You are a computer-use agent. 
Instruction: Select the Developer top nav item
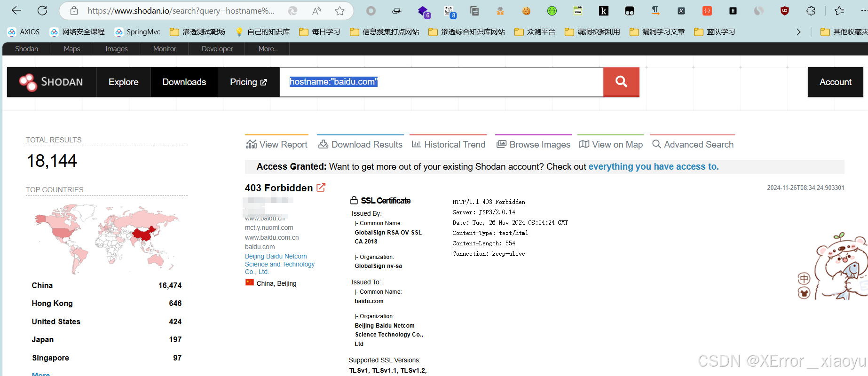(x=217, y=48)
